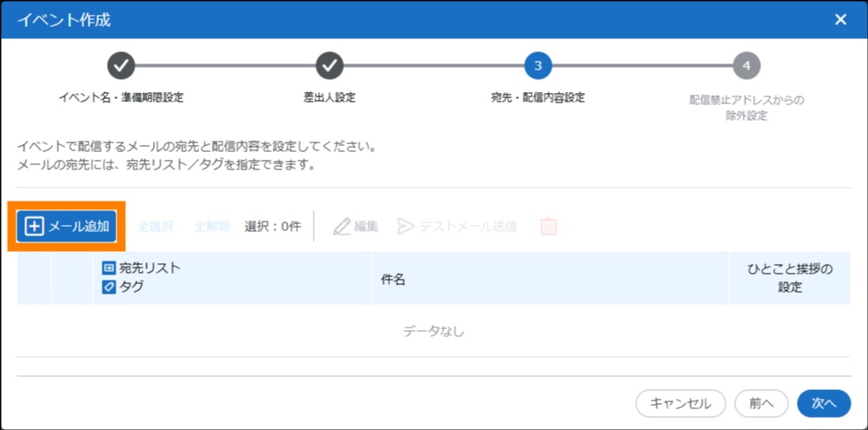This screenshot has width=868, height=430.
Task: Close the イベント作成 dialog
Action: coord(840,19)
